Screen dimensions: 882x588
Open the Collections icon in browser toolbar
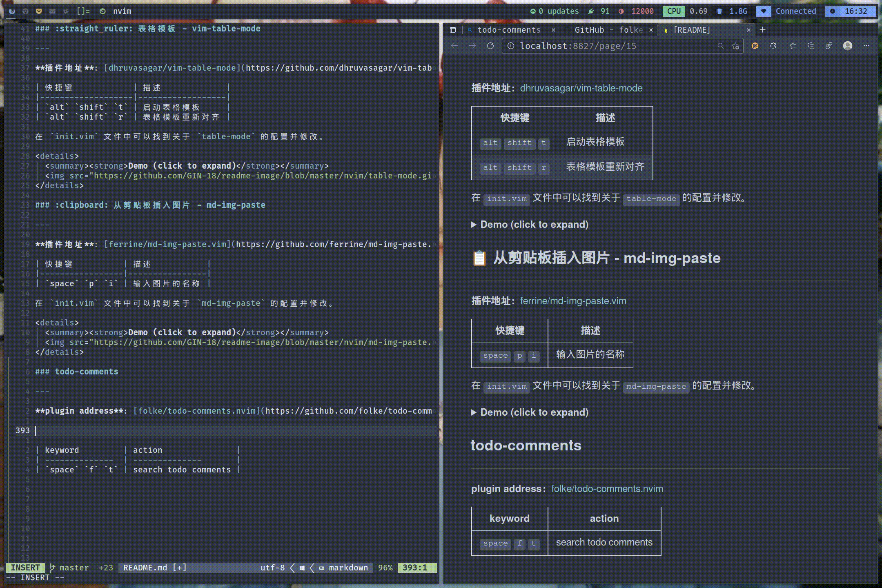click(x=811, y=46)
